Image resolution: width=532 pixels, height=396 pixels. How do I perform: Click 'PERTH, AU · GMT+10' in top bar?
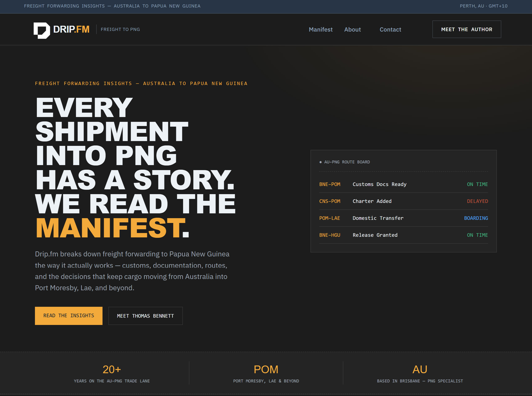tap(483, 6)
